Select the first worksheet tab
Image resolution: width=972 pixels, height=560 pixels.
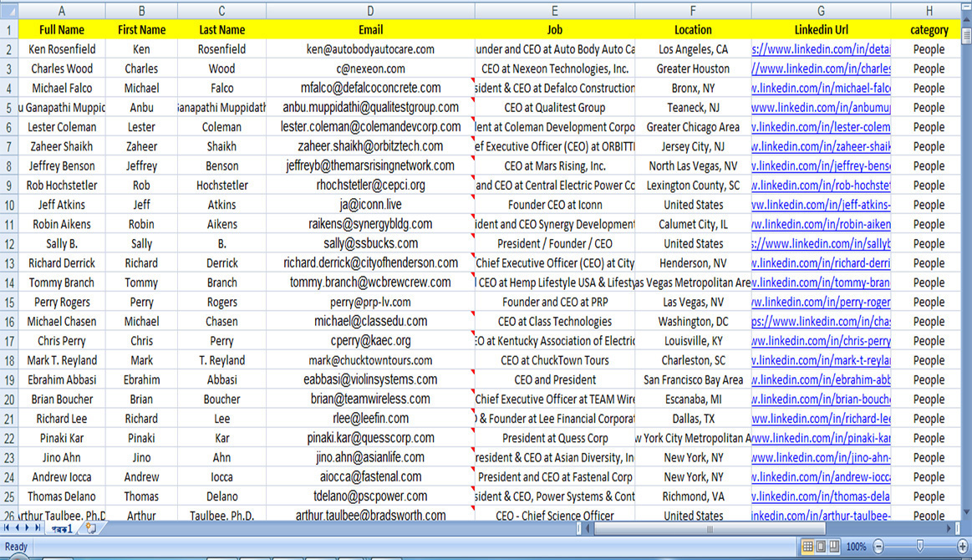61,528
